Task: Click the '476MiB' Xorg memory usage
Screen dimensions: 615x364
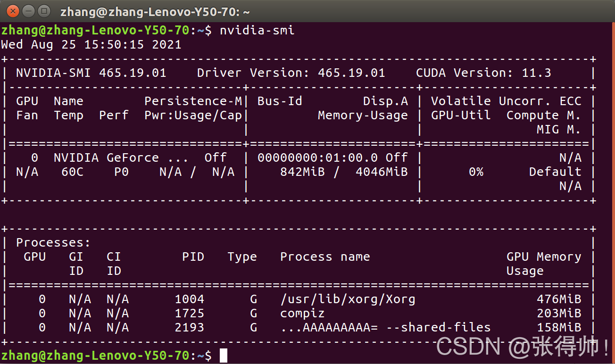Action: (559, 299)
